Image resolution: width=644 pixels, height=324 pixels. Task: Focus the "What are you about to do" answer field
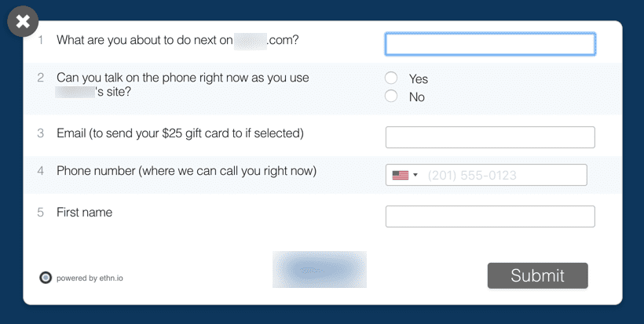490,44
